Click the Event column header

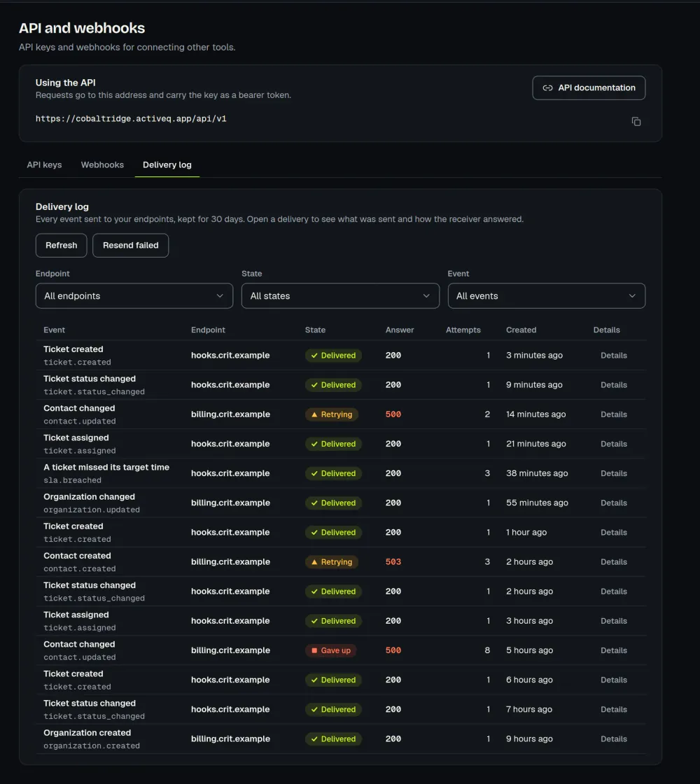tap(54, 330)
